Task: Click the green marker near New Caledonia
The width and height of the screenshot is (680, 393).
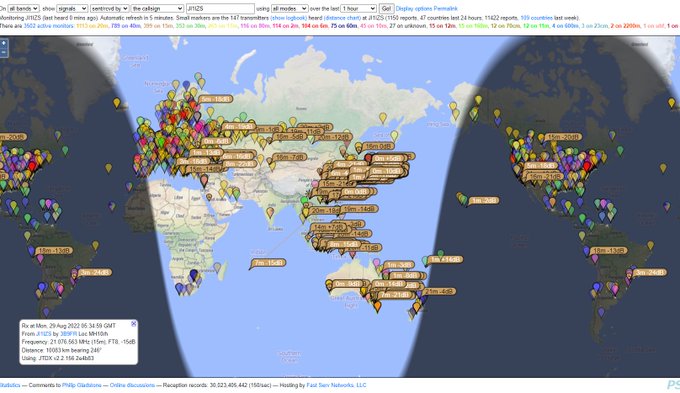Action: [x=441, y=253]
